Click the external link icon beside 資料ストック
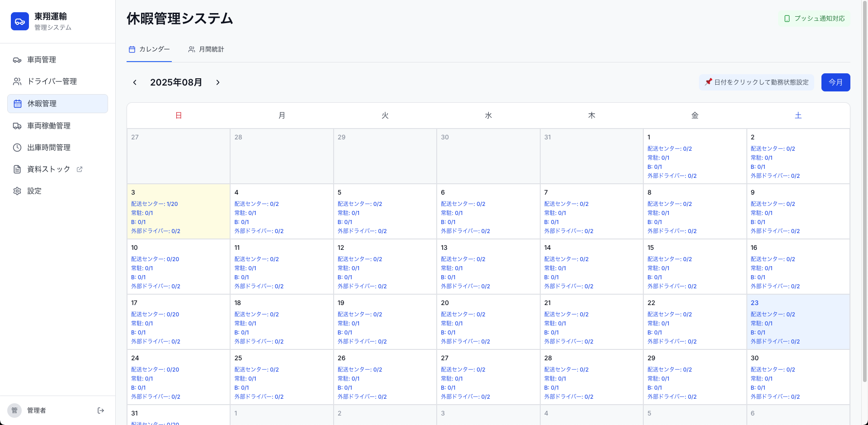Image resolution: width=868 pixels, height=425 pixels. pyautogui.click(x=80, y=169)
